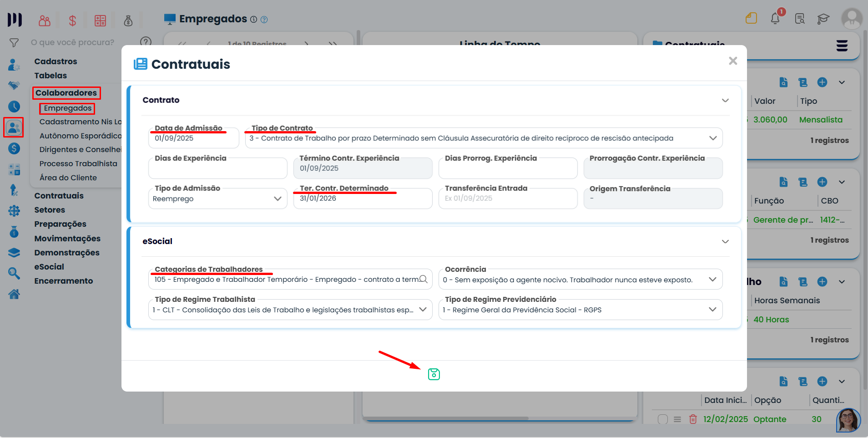Open the yellow sticky note icon
The width and height of the screenshot is (868, 438).
(x=751, y=18)
